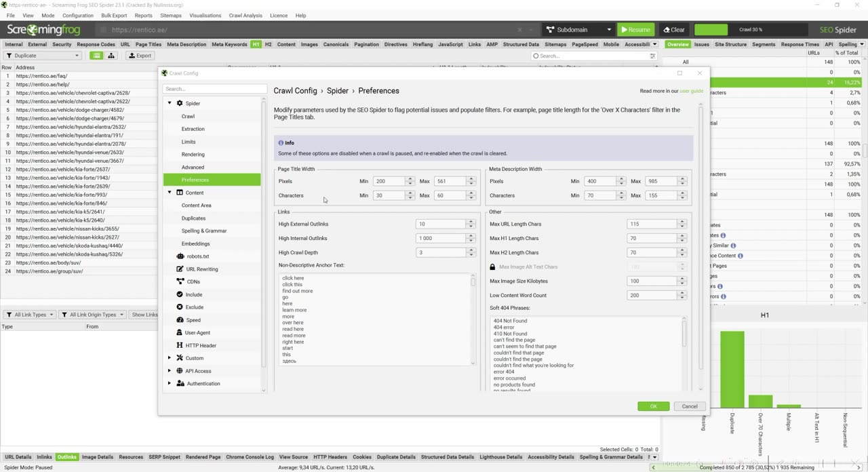868x472 pixels.
Task: Toggle the Max Image Alt Text Chars checkbox
Action: [x=493, y=267]
